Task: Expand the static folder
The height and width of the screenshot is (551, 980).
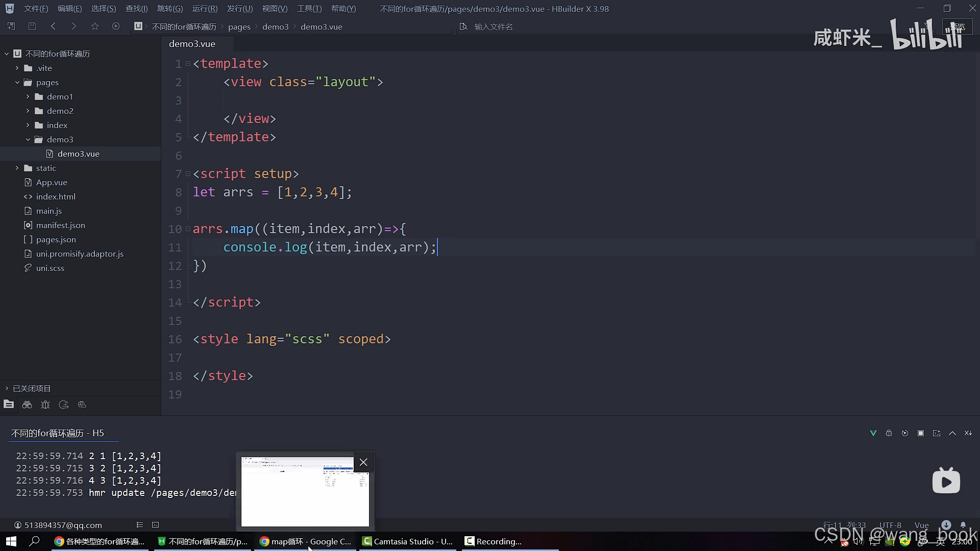Action: pyautogui.click(x=17, y=168)
